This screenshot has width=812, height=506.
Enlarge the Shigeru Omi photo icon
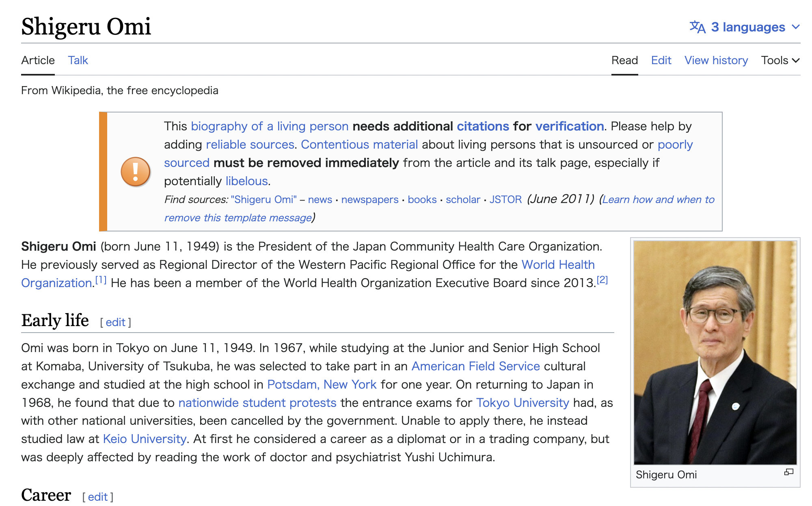click(788, 472)
